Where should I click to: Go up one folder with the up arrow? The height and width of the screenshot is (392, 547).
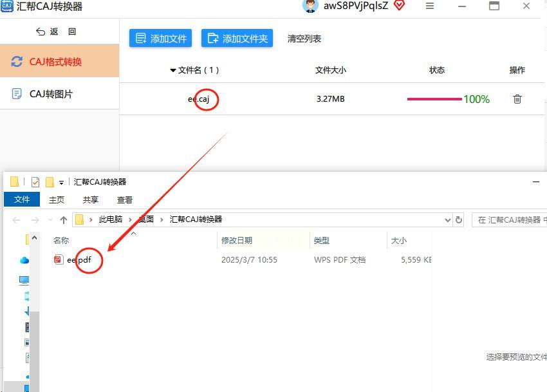point(64,220)
